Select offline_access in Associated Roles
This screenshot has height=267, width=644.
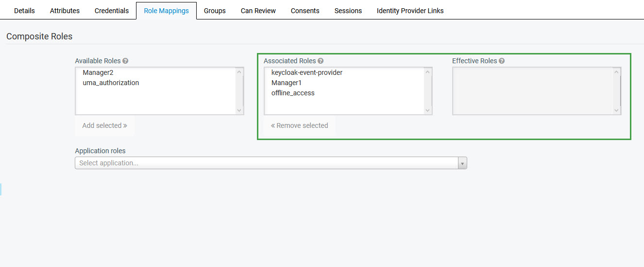pos(293,93)
